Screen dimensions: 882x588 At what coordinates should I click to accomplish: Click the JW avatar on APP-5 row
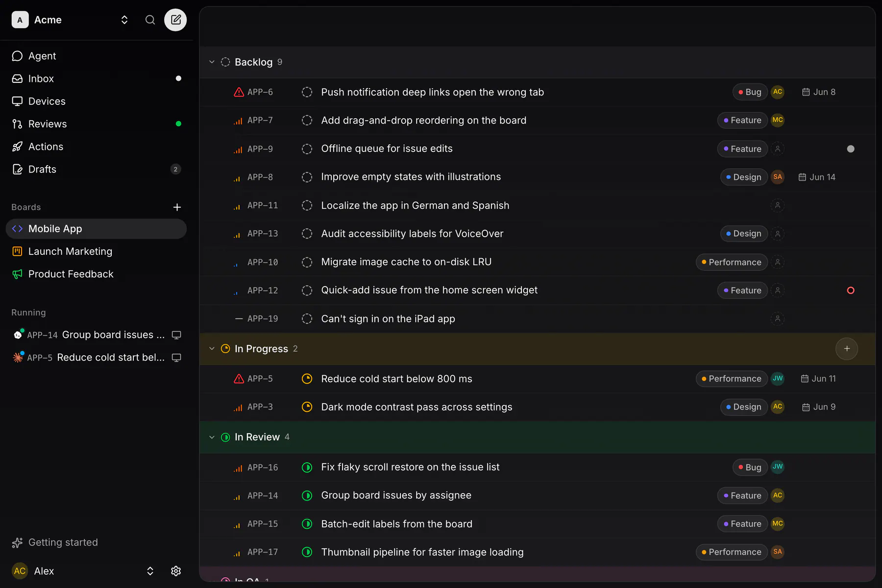(778, 379)
